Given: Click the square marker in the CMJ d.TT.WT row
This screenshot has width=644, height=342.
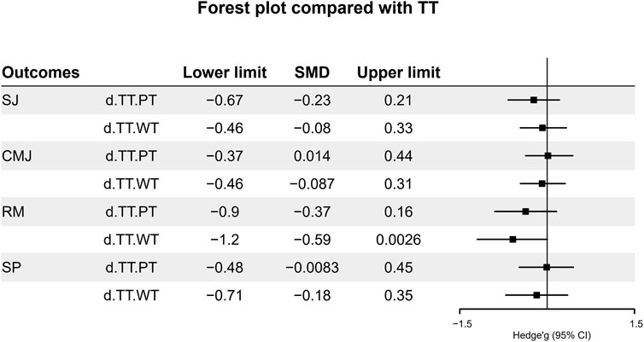Looking at the screenshot, I should [x=542, y=183].
